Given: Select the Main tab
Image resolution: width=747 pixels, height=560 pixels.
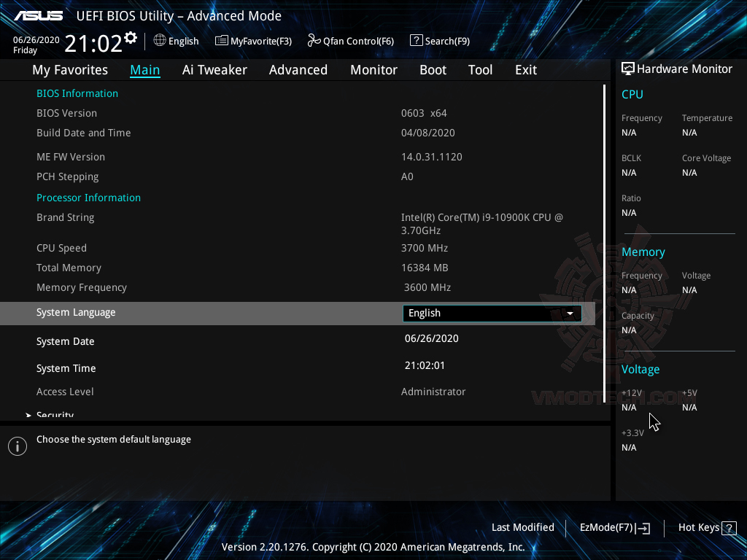Looking at the screenshot, I should tap(145, 70).
